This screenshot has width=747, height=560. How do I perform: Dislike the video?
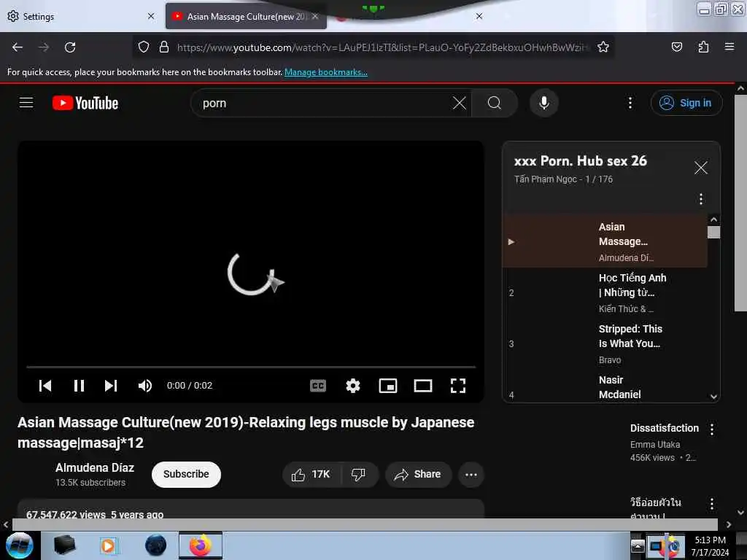point(358,474)
